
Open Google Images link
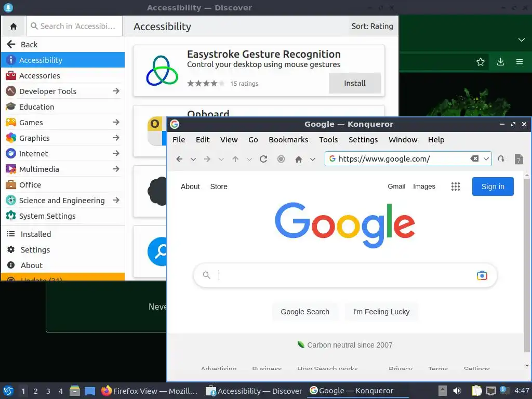(x=424, y=187)
